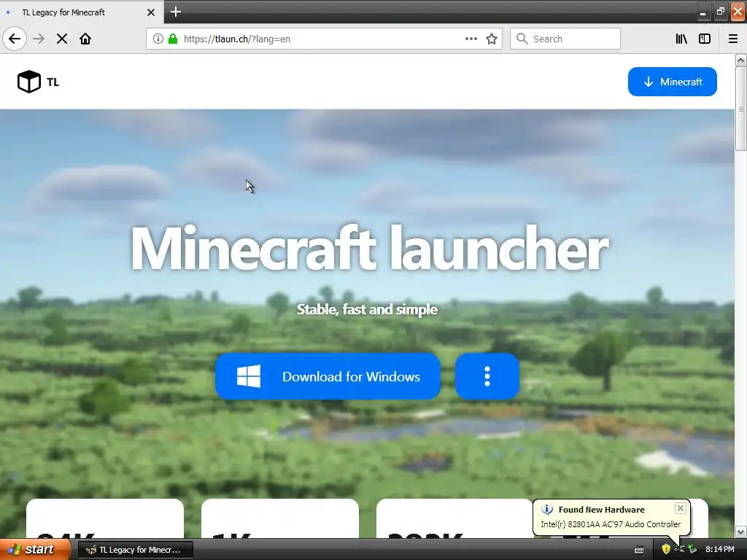Open the Windows start menu
This screenshot has height=560, width=747.
pyautogui.click(x=35, y=549)
